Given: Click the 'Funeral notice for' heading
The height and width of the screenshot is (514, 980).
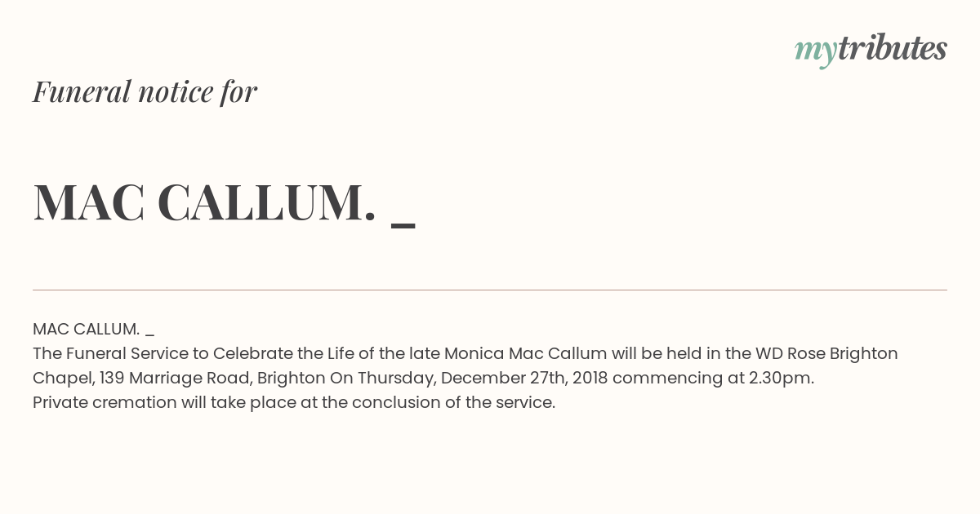Looking at the screenshot, I should click(x=145, y=91).
